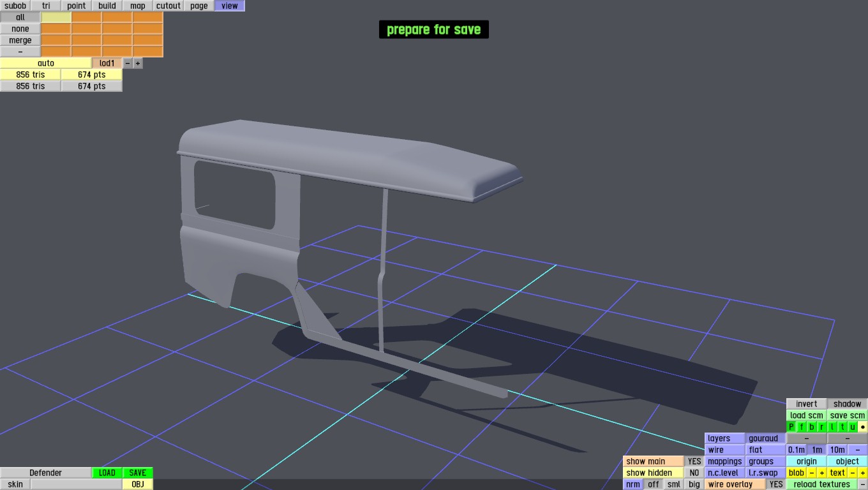Increase blob size with plus
This screenshot has width=868, height=490.
[x=822, y=473]
